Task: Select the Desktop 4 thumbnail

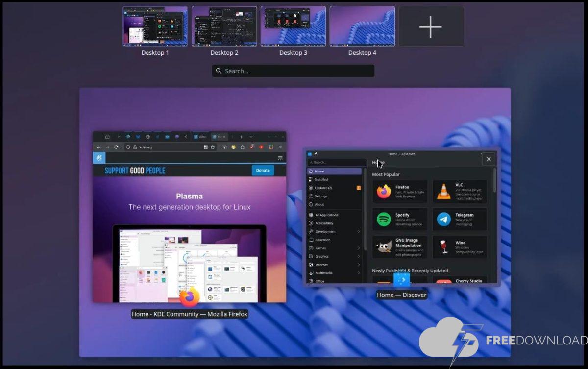Action: coord(362,26)
